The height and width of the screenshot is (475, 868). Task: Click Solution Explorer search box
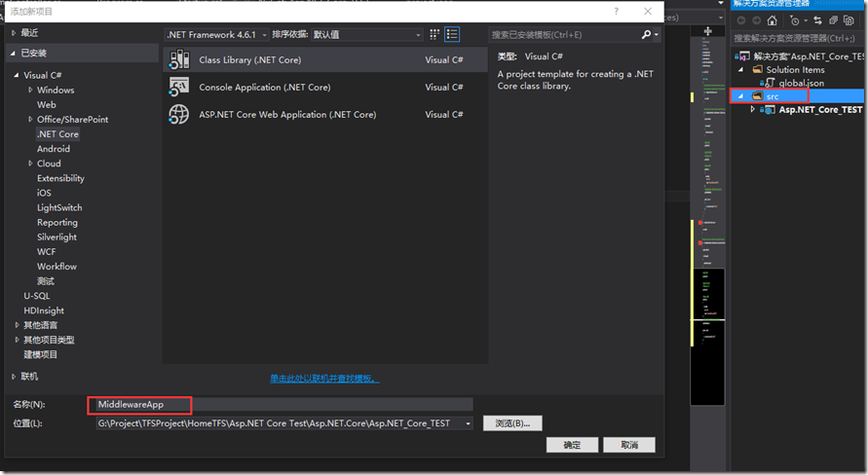(x=798, y=38)
